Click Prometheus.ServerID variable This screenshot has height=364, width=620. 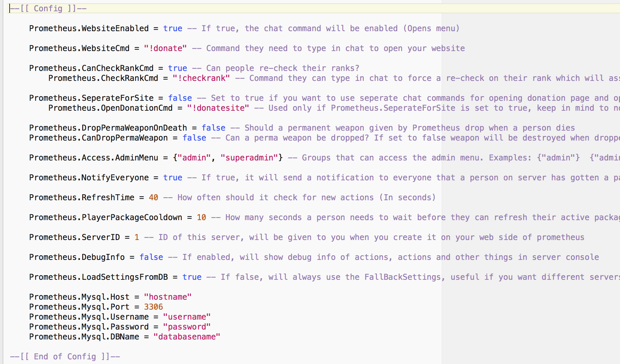click(75, 237)
